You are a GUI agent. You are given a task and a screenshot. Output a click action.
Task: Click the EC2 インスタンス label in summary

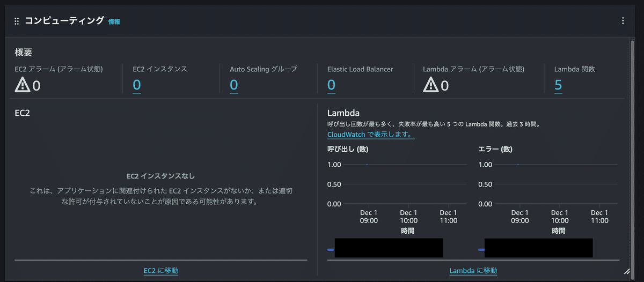(x=160, y=69)
